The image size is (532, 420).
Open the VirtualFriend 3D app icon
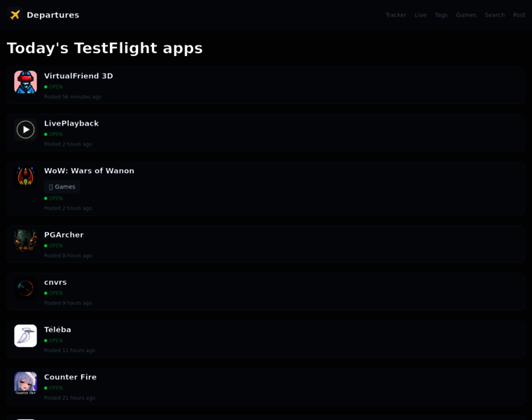coord(25,82)
